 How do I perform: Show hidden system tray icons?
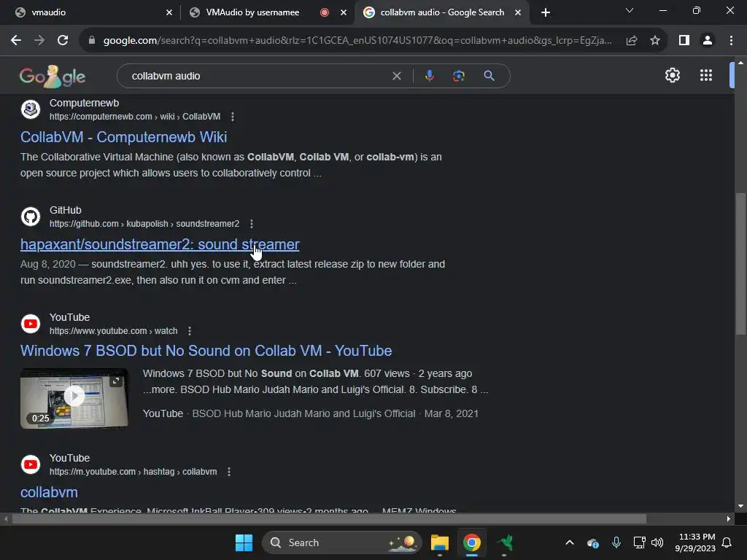(x=569, y=542)
